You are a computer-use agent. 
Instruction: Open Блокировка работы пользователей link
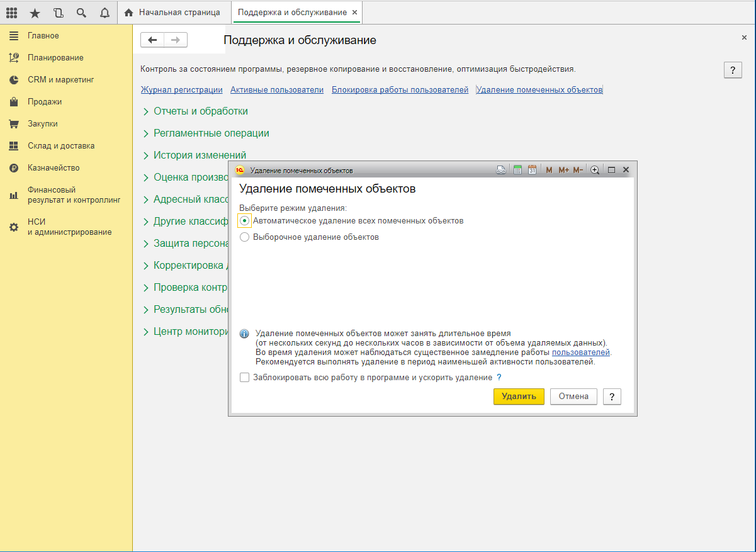pos(400,90)
